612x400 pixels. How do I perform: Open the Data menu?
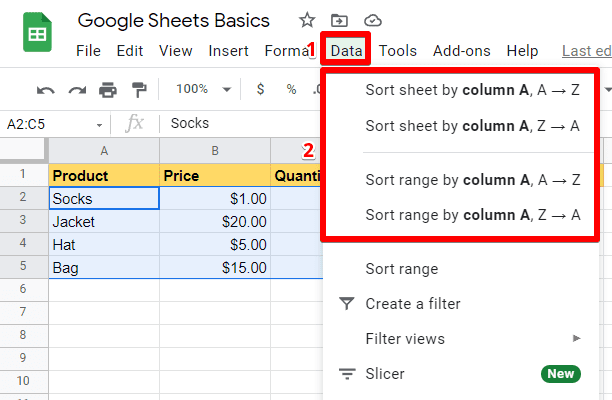[347, 51]
